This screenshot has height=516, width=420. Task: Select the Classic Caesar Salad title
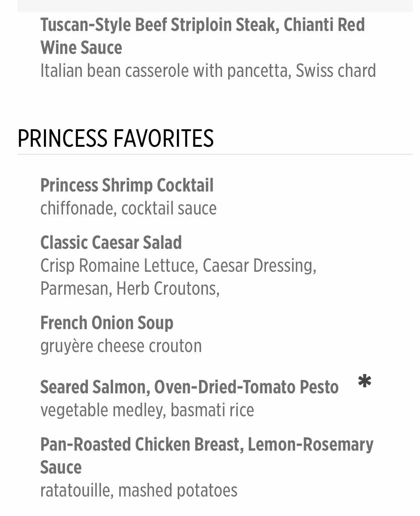coord(111,243)
